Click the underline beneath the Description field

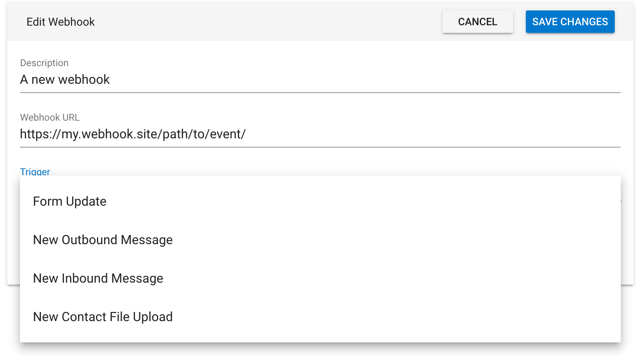(x=320, y=93)
